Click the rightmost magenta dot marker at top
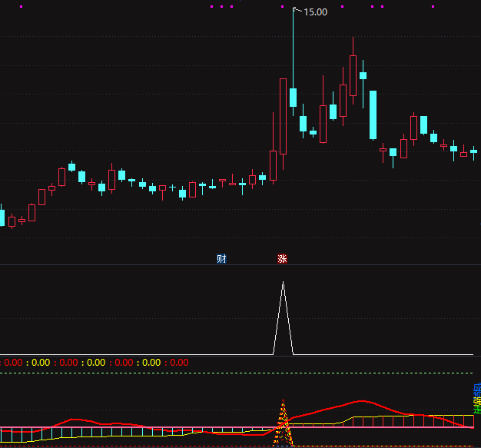This screenshot has height=448, width=481. 433,6
